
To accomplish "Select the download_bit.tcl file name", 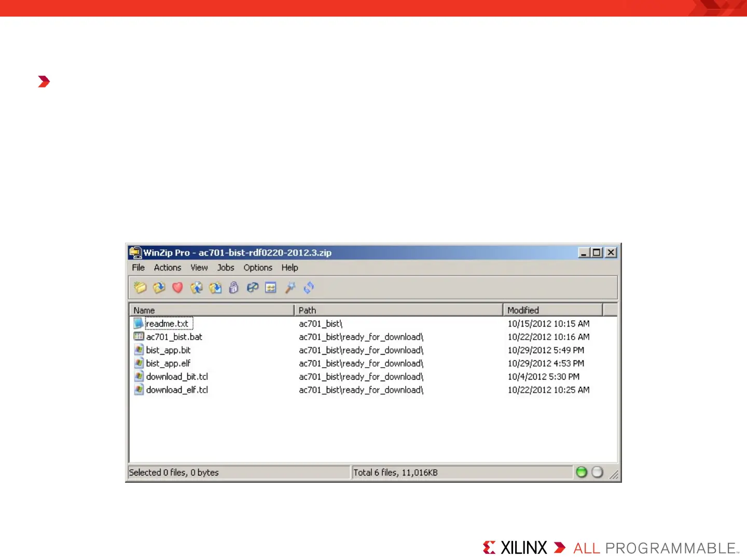I will [177, 376].
